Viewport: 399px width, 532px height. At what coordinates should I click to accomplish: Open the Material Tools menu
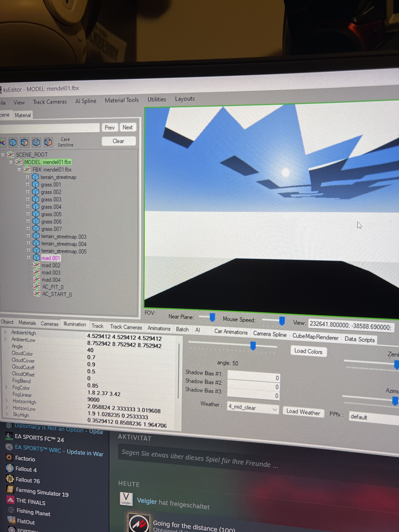(x=122, y=100)
